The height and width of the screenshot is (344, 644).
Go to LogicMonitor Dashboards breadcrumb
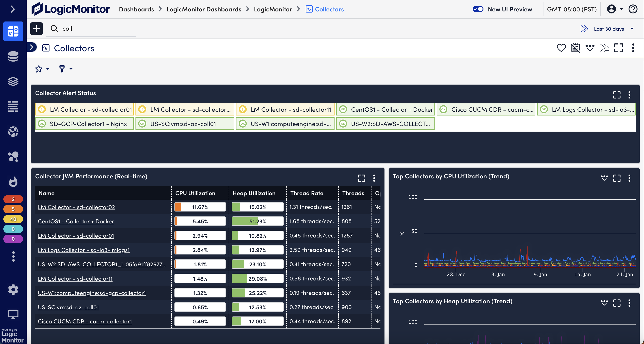point(204,9)
